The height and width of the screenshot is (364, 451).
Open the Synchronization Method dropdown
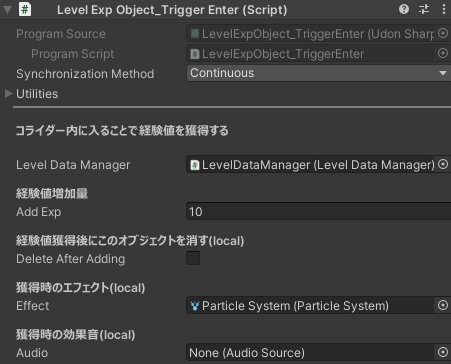coord(319,73)
